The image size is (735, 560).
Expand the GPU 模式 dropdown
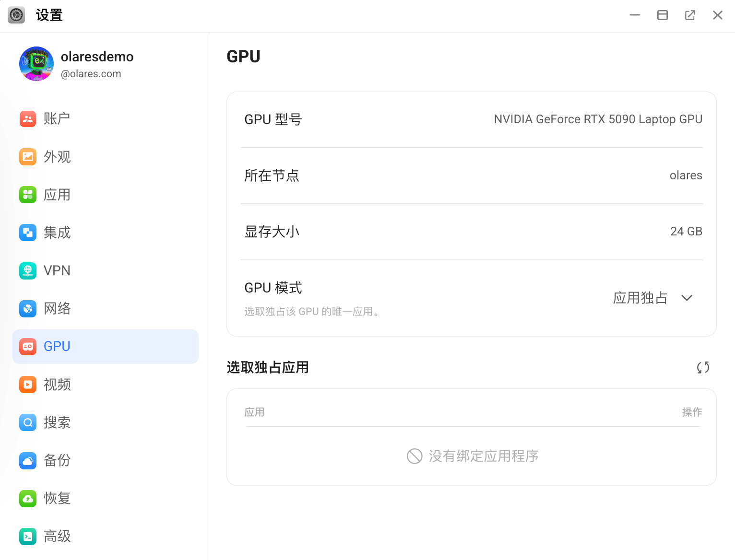click(x=687, y=298)
